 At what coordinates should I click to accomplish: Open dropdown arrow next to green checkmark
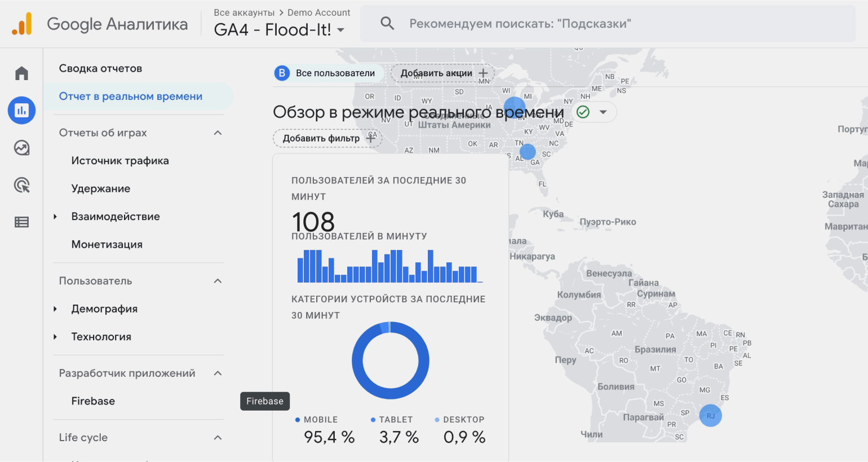pos(603,112)
